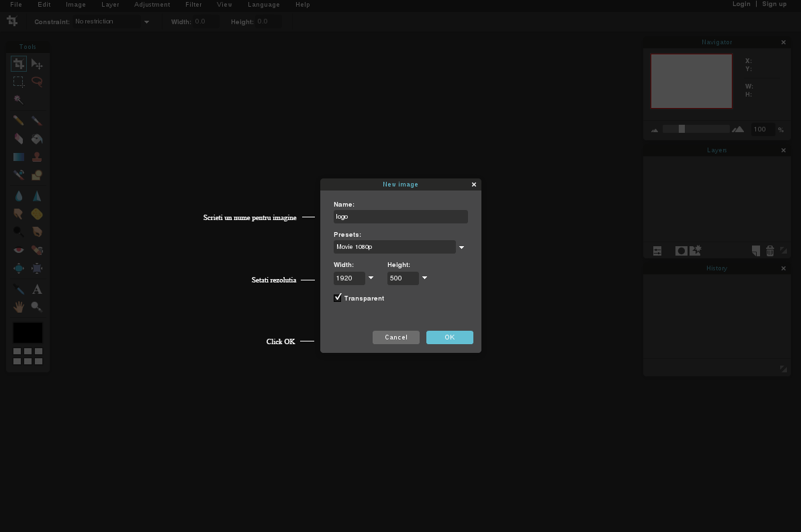Close the History panel
The height and width of the screenshot is (532, 801).
(x=784, y=268)
